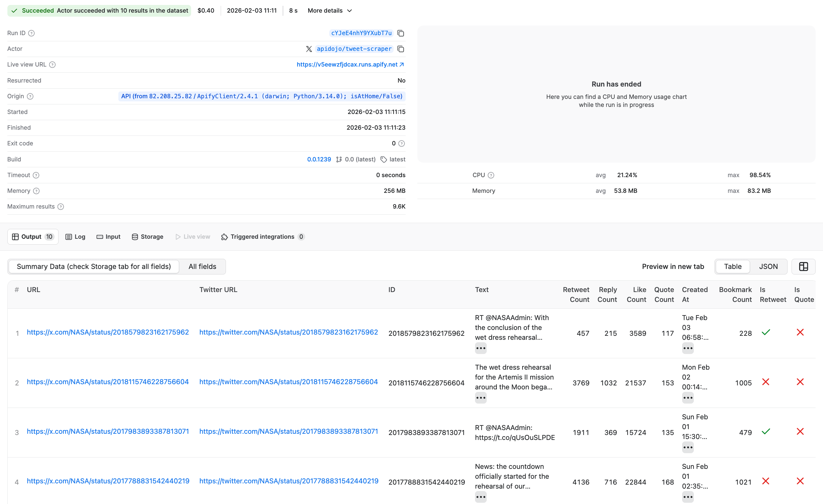Open the Storage tab
The height and width of the screenshot is (504, 823).
(x=147, y=237)
